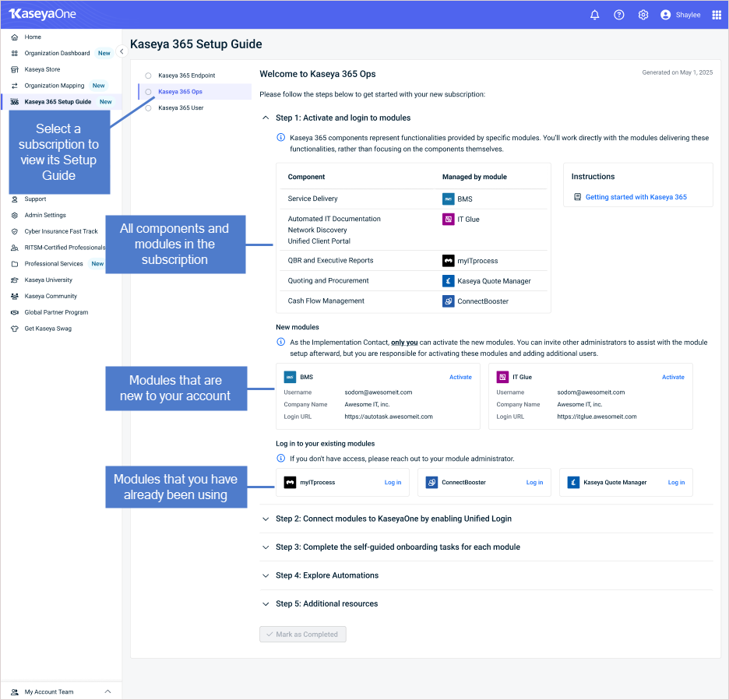This screenshot has height=700, width=729.
Task: Click the Global Partner Program handshake icon
Action: (x=15, y=312)
